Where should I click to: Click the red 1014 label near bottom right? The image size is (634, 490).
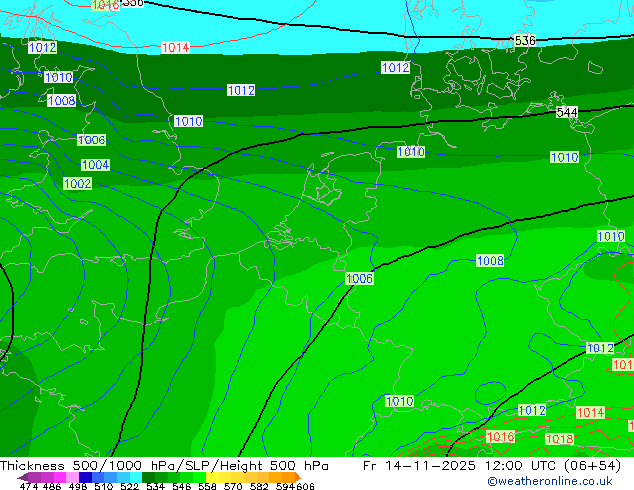(590, 412)
